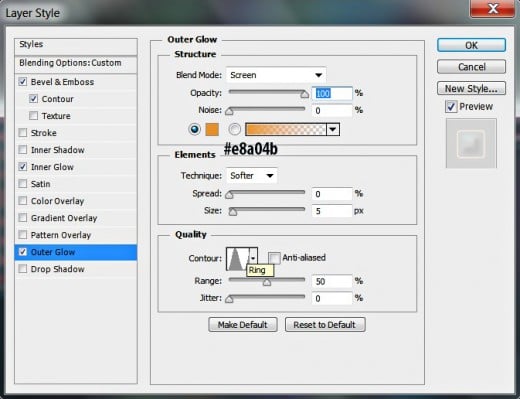Select the solid color radio button
Viewport: 520px width, 399px height.
[194, 129]
